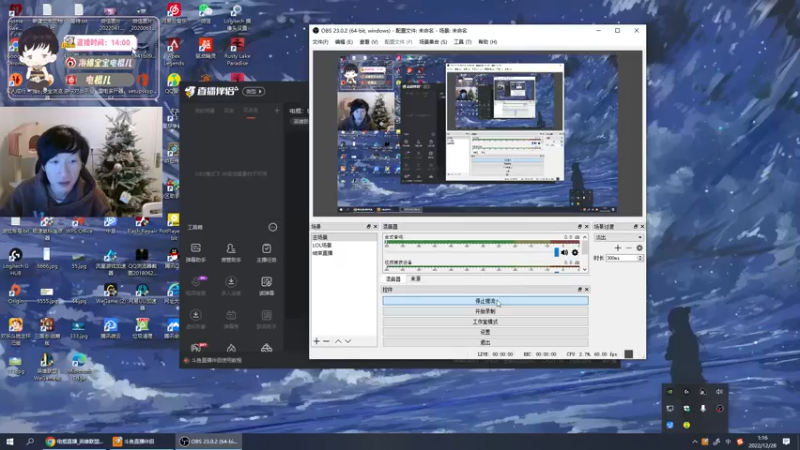Open 读弹幕 tool in 直播伴侣 toolbox
Screen dimensions: 800x450
(x=266, y=286)
